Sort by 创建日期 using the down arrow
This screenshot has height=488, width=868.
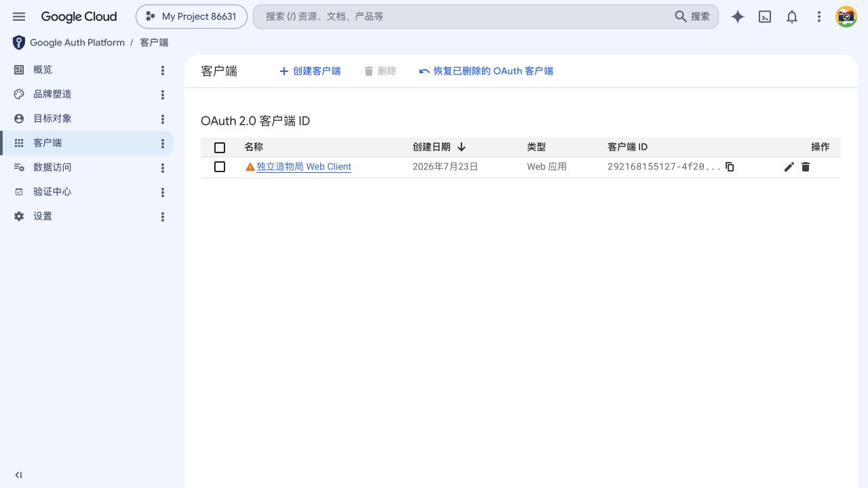coord(462,147)
